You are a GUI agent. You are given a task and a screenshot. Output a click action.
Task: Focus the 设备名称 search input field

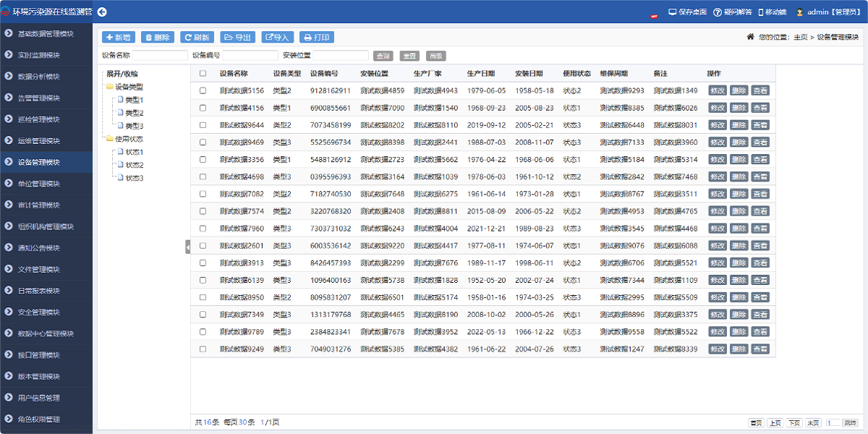[x=159, y=56]
